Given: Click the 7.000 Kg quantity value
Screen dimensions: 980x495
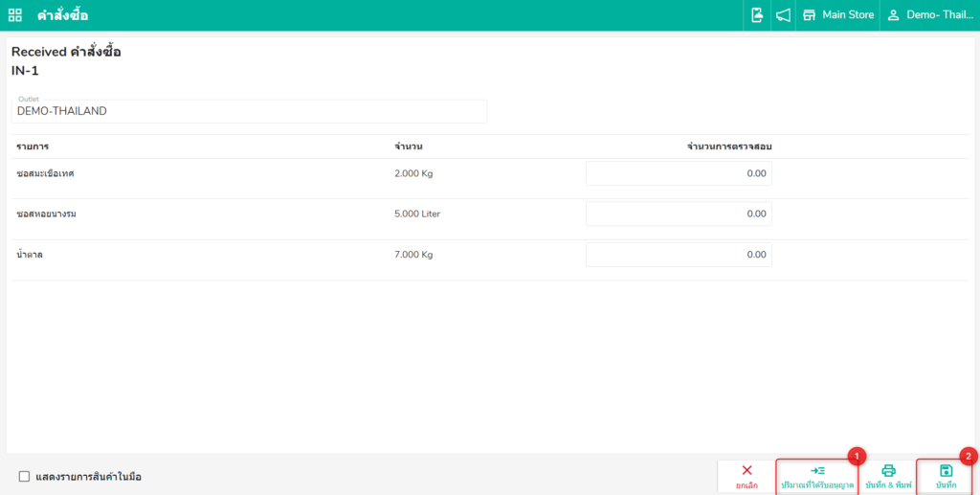Looking at the screenshot, I should coord(413,255).
